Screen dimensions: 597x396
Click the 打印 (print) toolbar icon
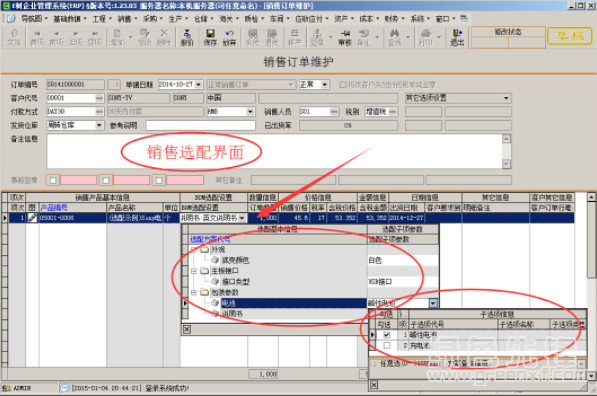(x=426, y=37)
